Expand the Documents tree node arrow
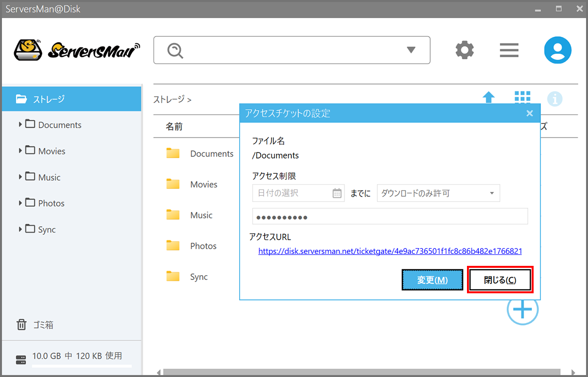 pyautogui.click(x=20, y=124)
